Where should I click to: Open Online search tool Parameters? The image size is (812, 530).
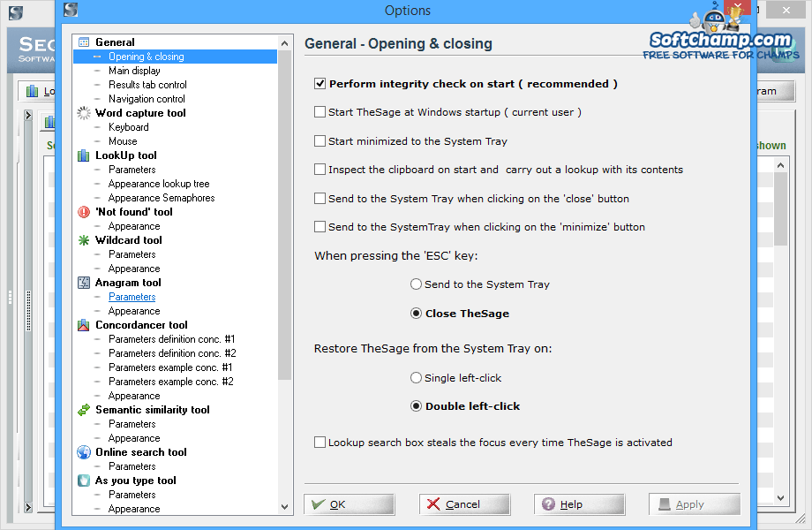(132, 466)
